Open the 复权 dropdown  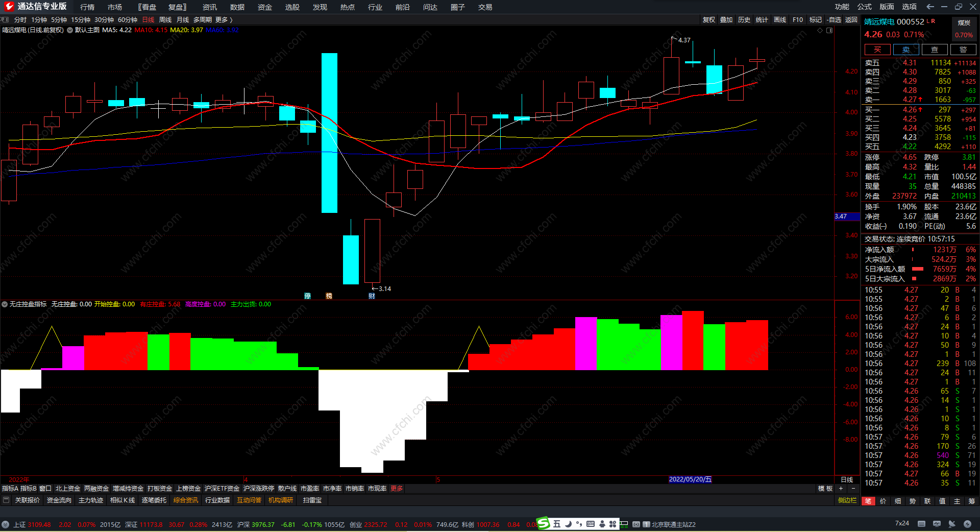pos(709,20)
